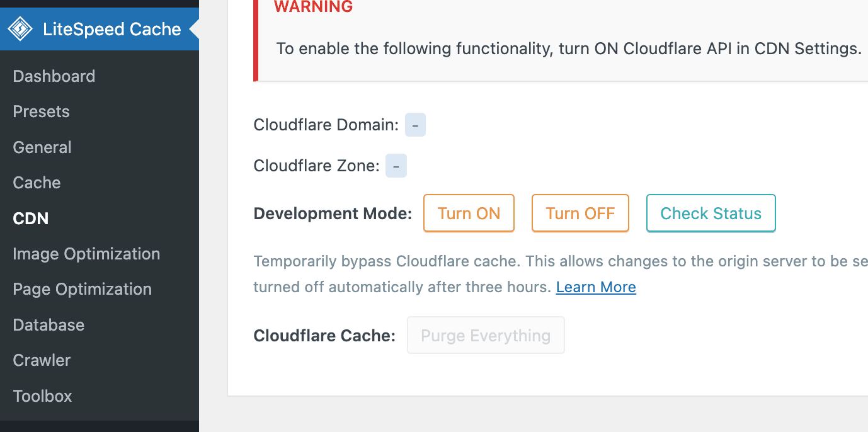
Task: Open the Toolbox section
Action: coord(42,395)
